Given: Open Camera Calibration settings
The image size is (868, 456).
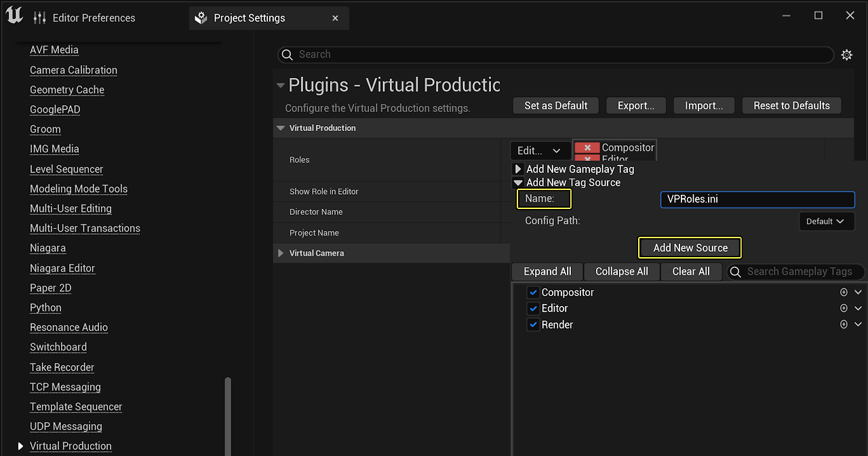Looking at the screenshot, I should 73,70.
